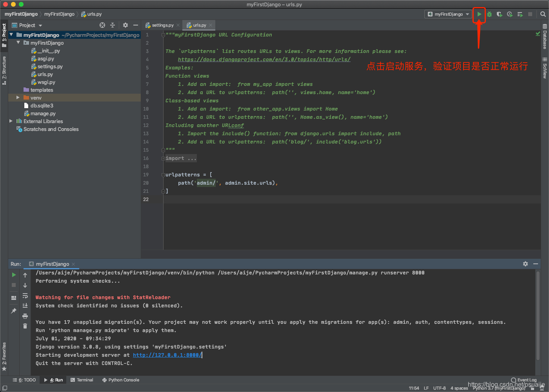The image size is (549, 392).
Task: Hide the Project panel with minus icon
Action: (x=136, y=25)
